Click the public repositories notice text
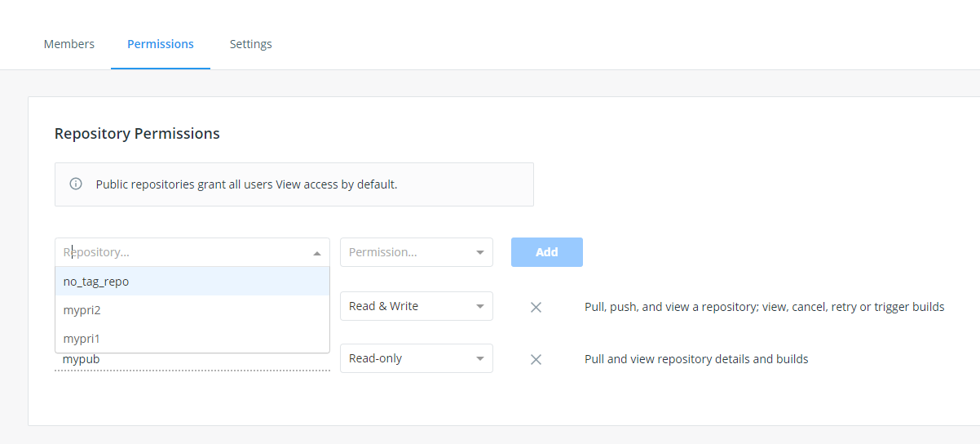 pyautogui.click(x=246, y=184)
